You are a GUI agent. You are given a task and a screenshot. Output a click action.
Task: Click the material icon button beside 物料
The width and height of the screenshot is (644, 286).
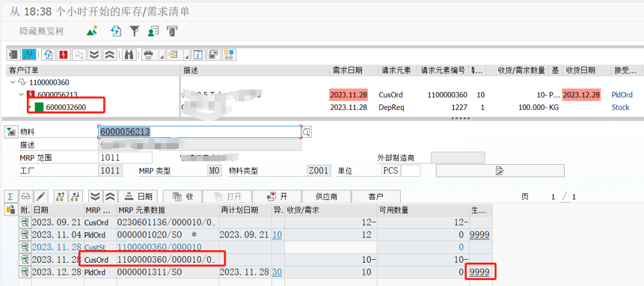pos(10,132)
